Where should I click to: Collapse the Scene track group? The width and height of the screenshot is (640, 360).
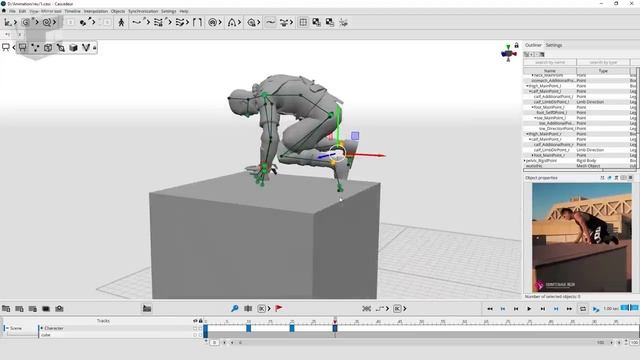[7, 328]
